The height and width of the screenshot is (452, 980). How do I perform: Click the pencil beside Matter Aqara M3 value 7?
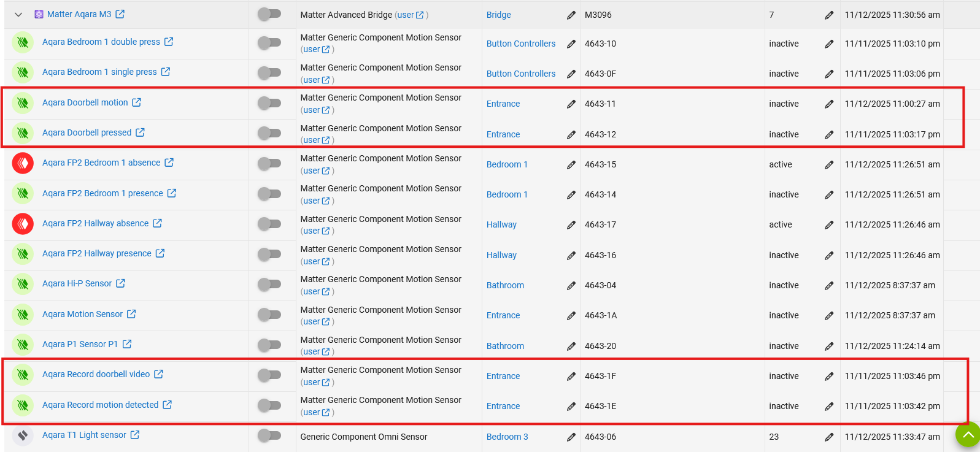pyautogui.click(x=828, y=15)
